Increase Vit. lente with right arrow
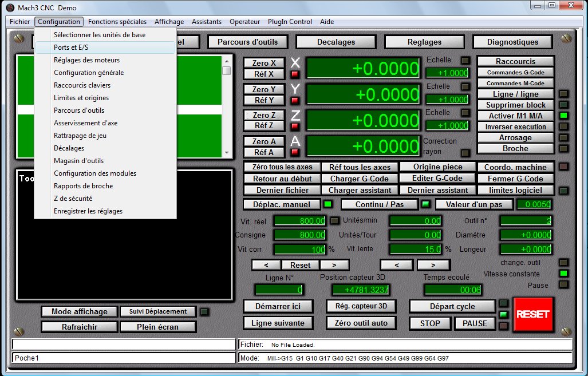The width and height of the screenshot is (588, 376). (x=433, y=265)
